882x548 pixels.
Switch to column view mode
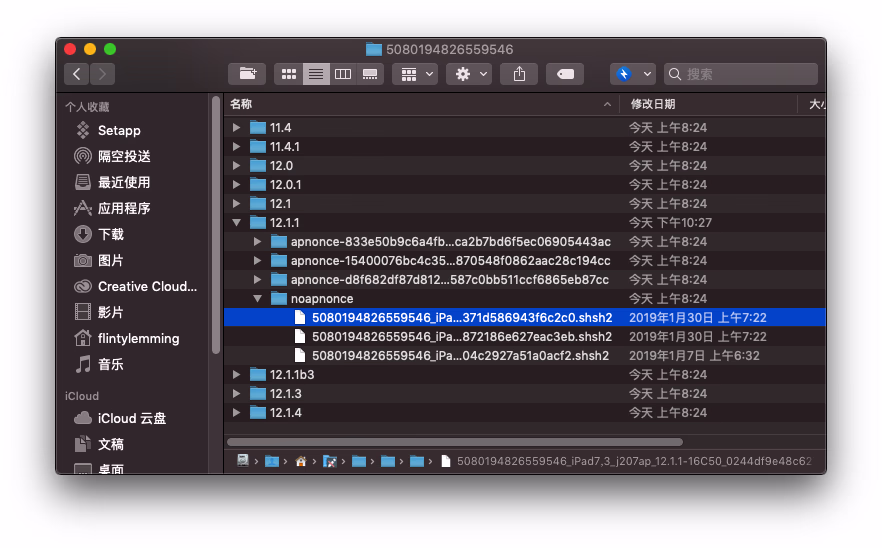click(x=343, y=74)
